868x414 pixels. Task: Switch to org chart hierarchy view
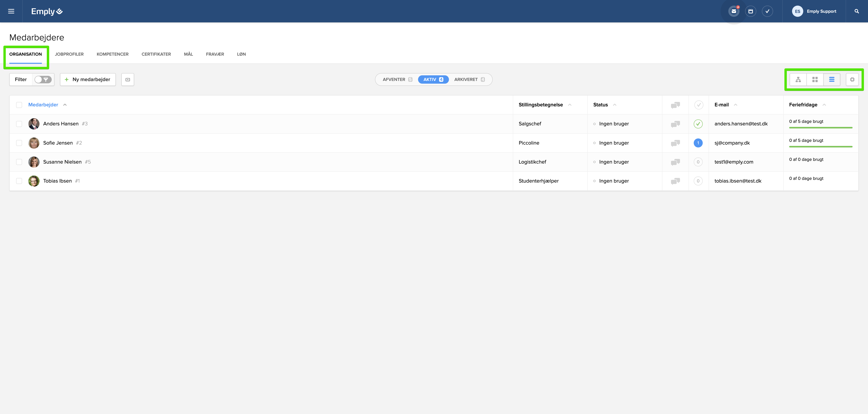[x=798, y=80]
